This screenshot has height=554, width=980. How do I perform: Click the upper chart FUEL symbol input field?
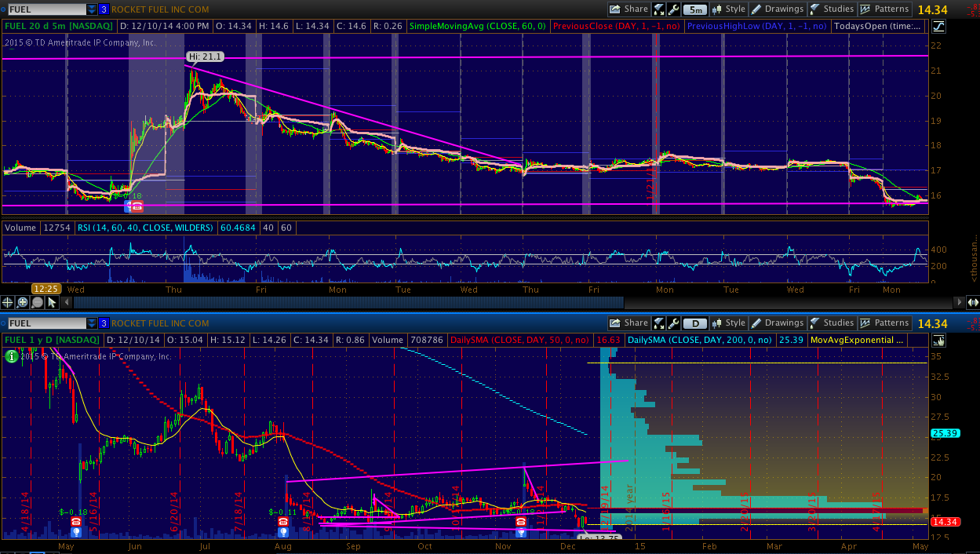tap(45, 9)
